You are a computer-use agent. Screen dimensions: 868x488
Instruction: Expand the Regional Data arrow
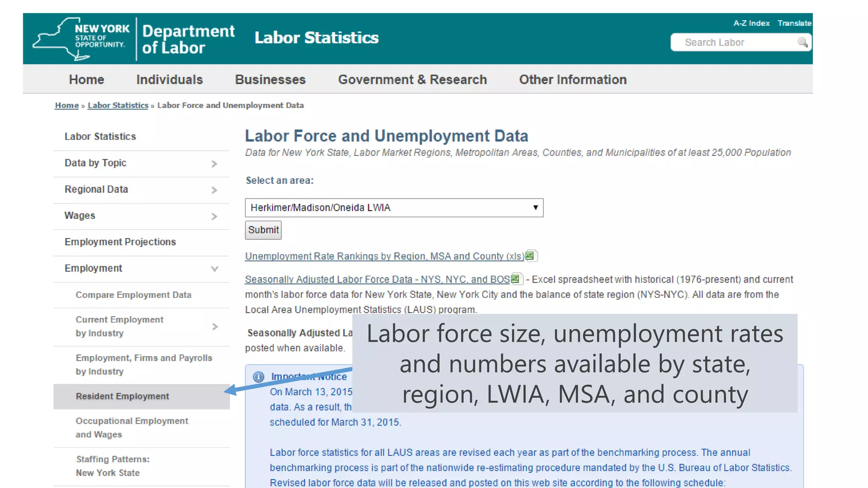pos(214,190)
